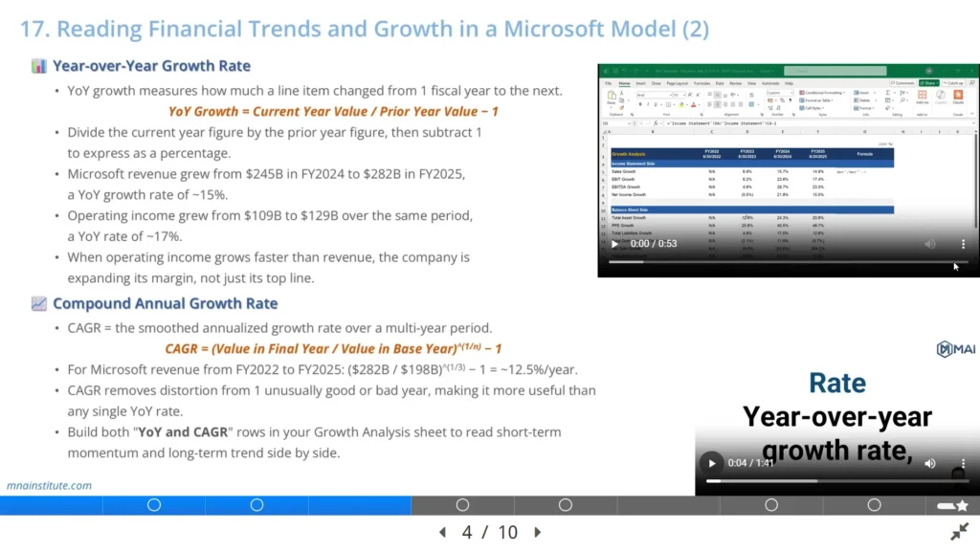Click the slide counter 4 / 10
980x551 pixels.
coord(490,532)
